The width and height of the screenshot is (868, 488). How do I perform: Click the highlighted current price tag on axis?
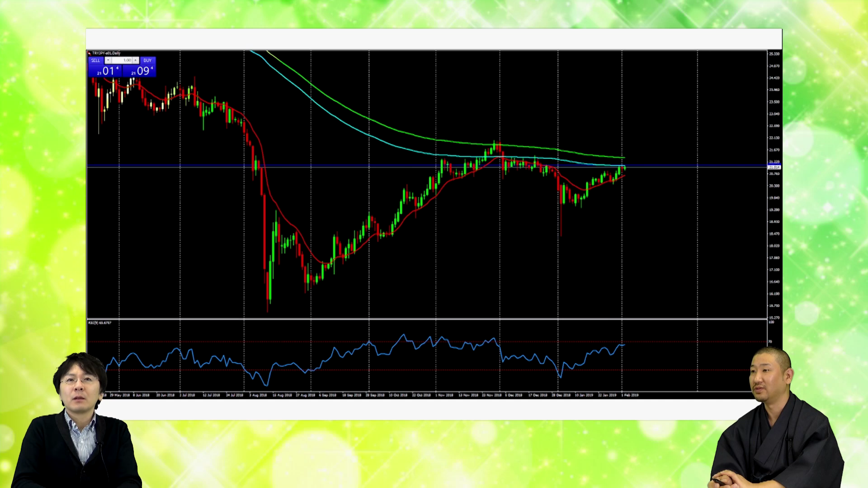774,167
